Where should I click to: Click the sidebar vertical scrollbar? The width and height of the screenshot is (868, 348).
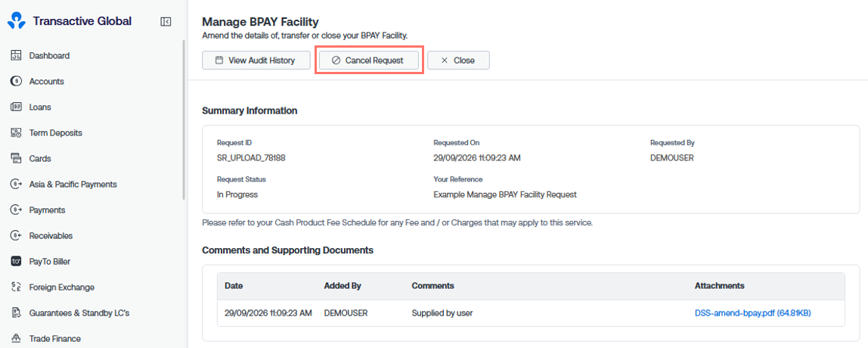184,120
